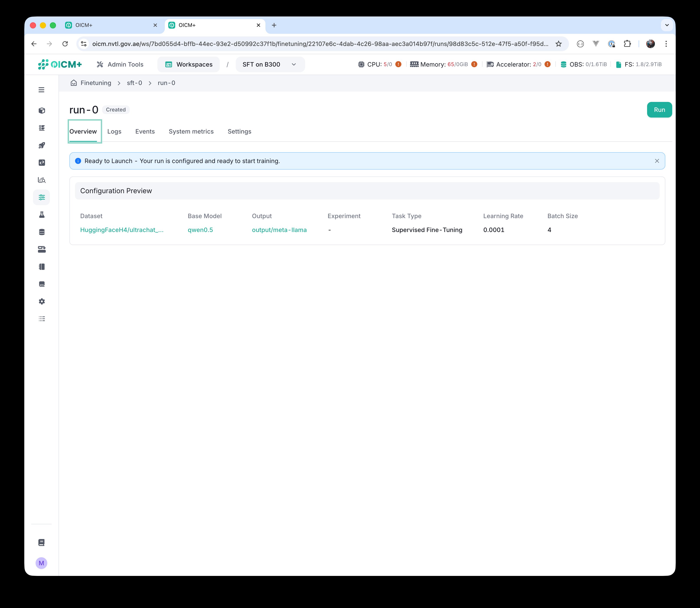The width and height of the screenshot is (700, 608).
Task: Open the flask experiments sidebar icon
Action: click(x=42, y=215)
